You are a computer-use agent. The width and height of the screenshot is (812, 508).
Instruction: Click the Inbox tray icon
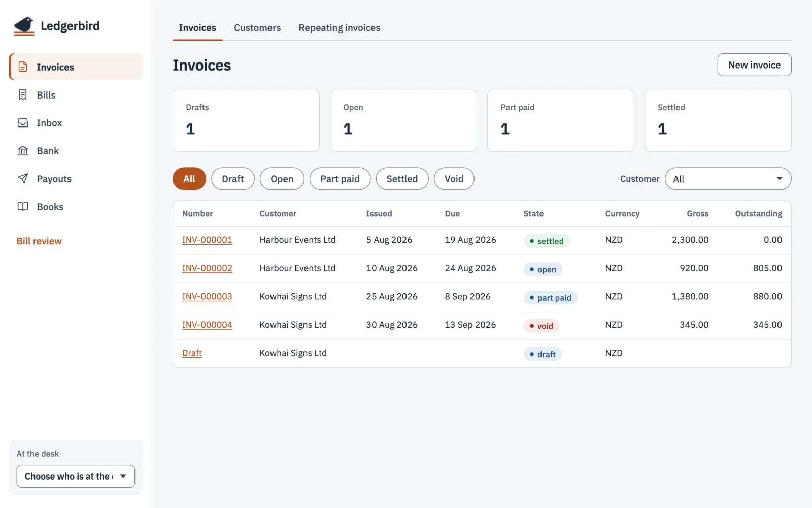click(23, 123)
